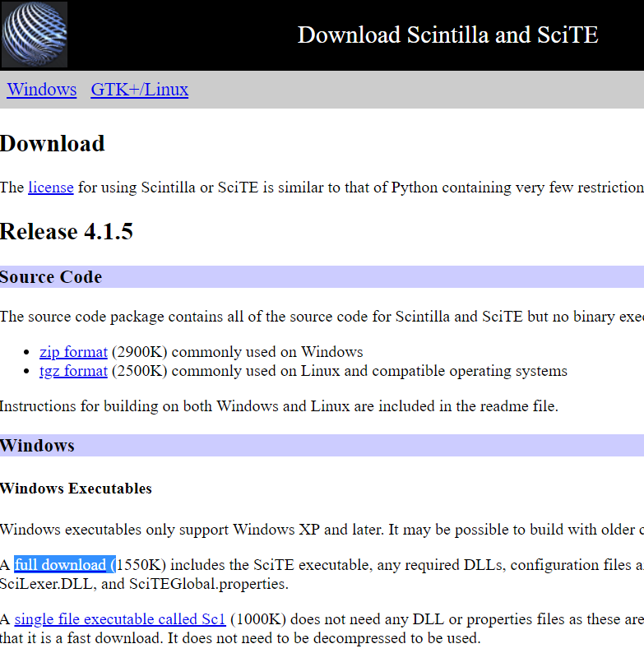
Task: Click the Scintilla globe logo image
Action: 35,35
